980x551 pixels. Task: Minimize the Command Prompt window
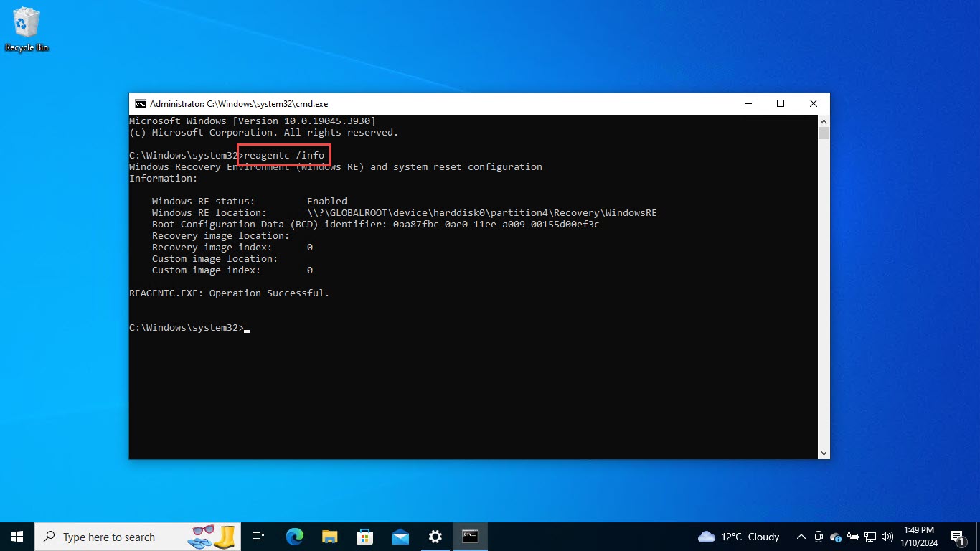click(x=748, y=103)
